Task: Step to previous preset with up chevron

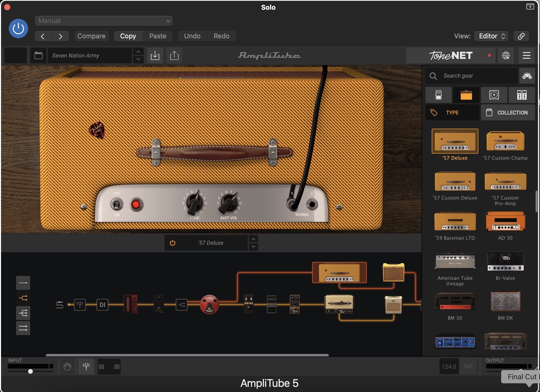Action: [x=138, y=52]
